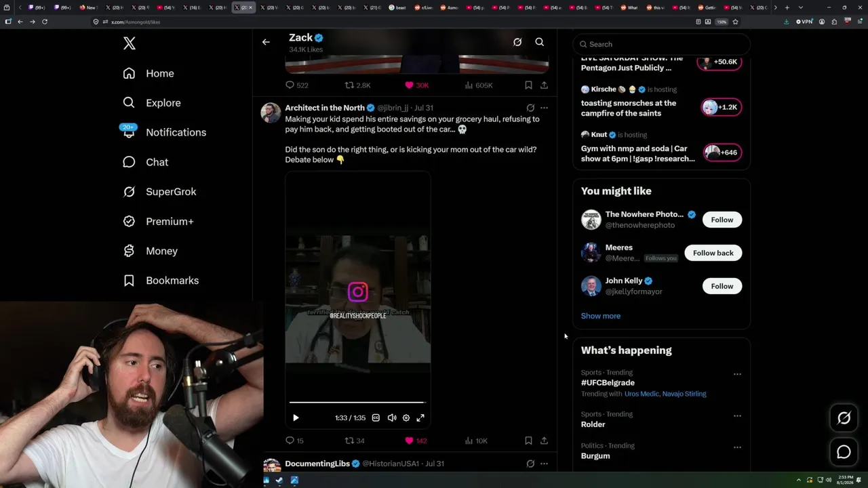
Task: Toggle captions on the video player
Action: (376, 418)
